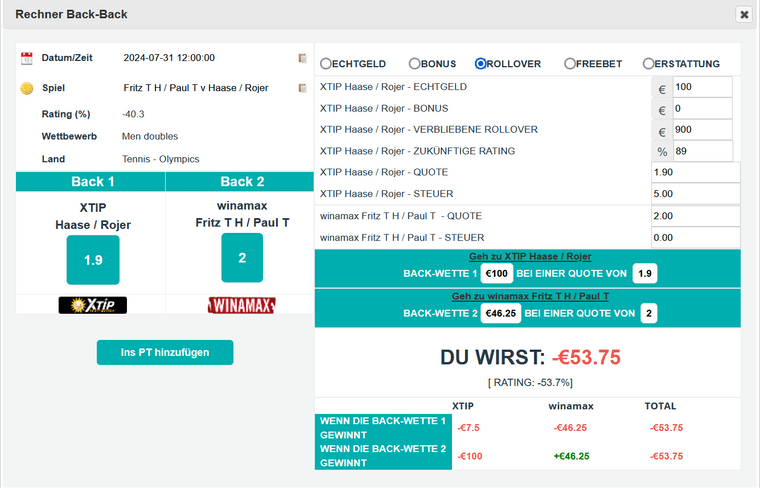The image size is (760, 488).
Task: Edit the ZUKÜNFTIGE RATING percent field
Action: click(x=702, y=151)
